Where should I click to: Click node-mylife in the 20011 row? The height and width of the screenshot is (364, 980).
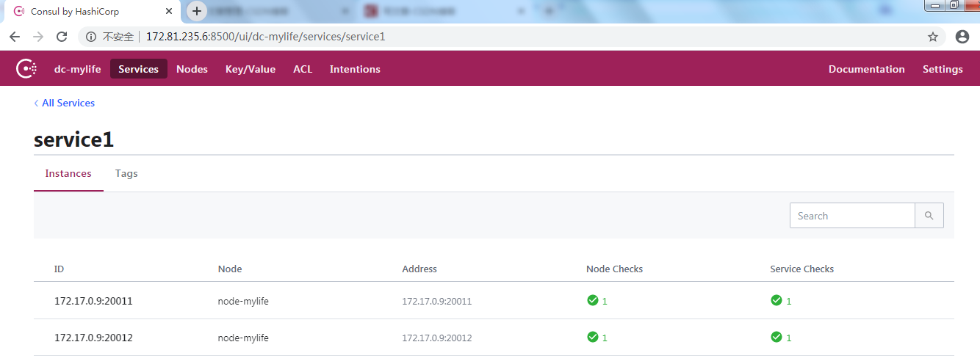tap(243, 301)
